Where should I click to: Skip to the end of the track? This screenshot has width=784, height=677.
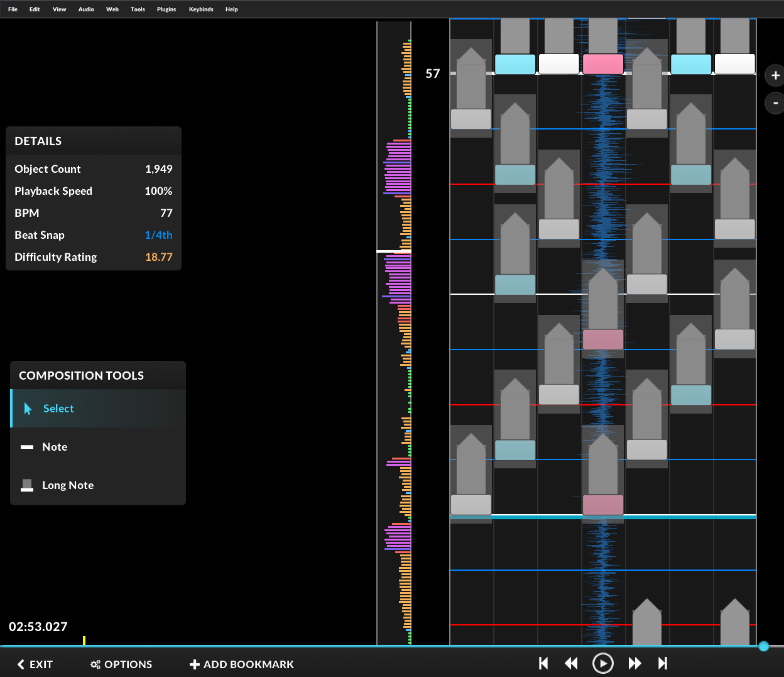(x=662, y=663)
